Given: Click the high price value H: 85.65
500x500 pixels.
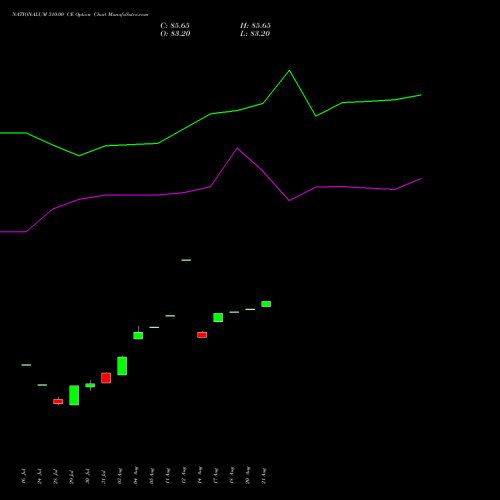Looking at the screenshot, I should point(255,26).
